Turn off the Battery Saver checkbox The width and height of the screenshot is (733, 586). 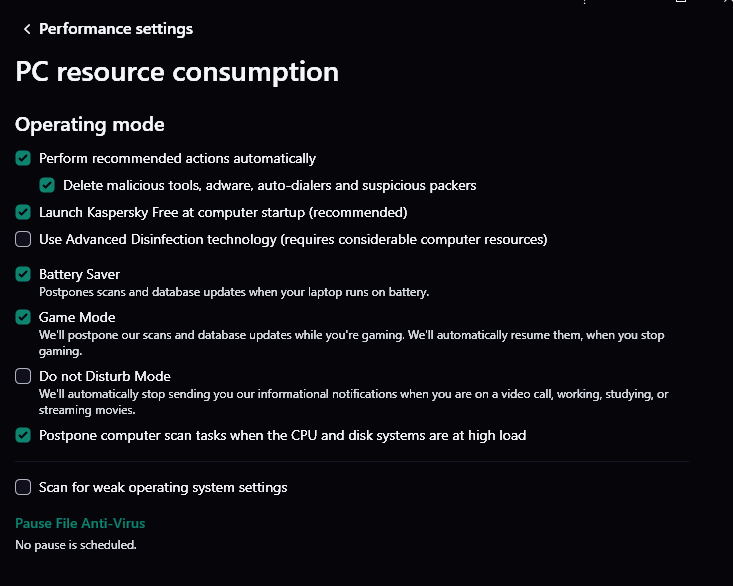point(23,274)
